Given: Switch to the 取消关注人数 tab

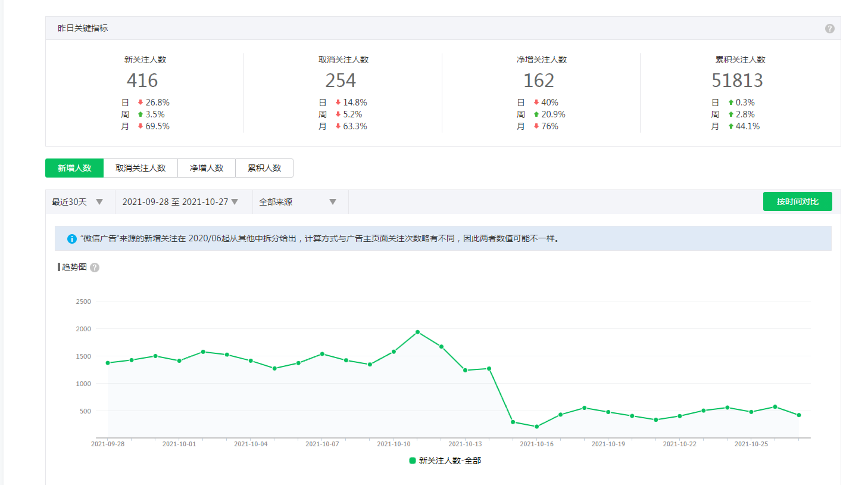Looking at the screenshot, I should click(140, 168).
